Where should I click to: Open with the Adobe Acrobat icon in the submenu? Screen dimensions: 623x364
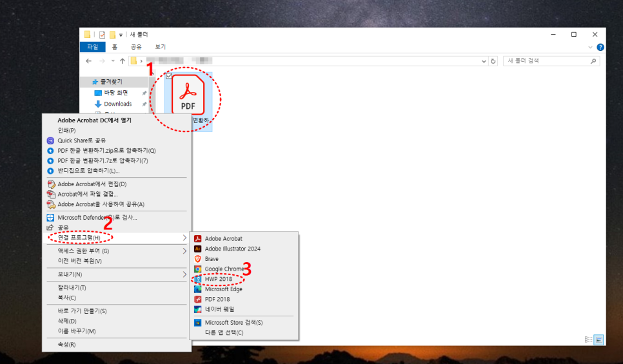coord(197,238)
